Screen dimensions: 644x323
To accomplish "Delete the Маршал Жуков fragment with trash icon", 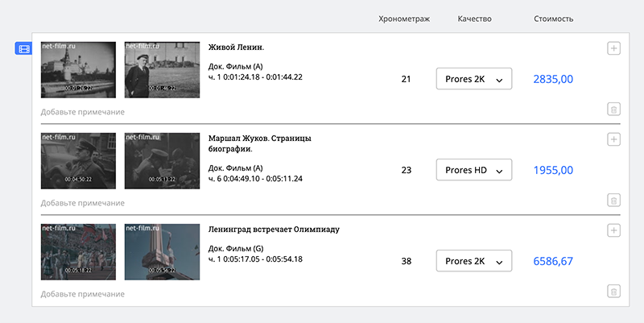I will click(613, 201).
